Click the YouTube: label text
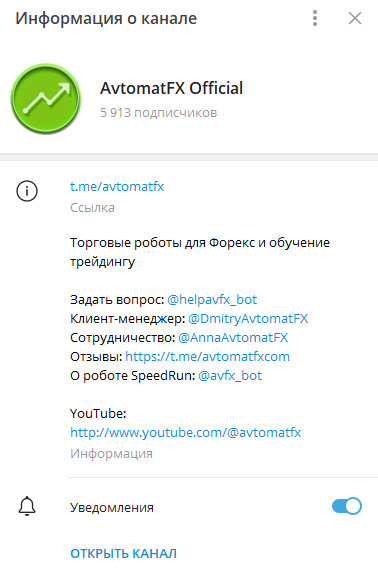 (x=98, y=413)
